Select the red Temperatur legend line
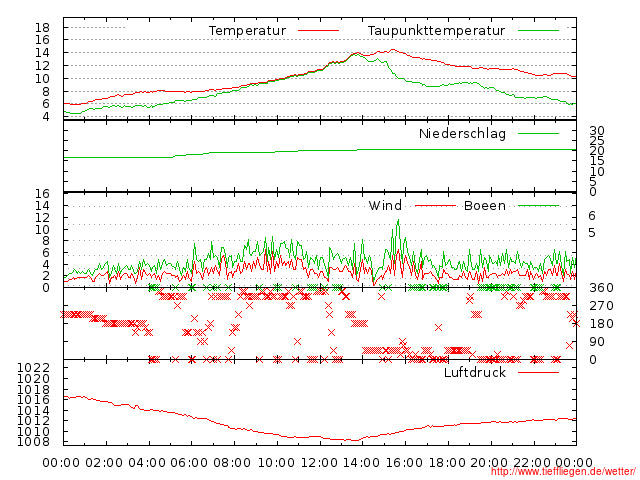 (318, 31)
